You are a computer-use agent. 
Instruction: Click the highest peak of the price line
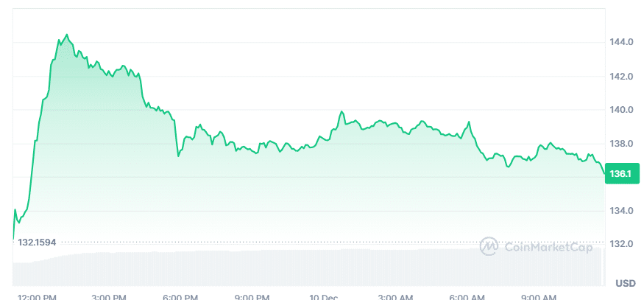pyautogui.click(x=67, y=35)
